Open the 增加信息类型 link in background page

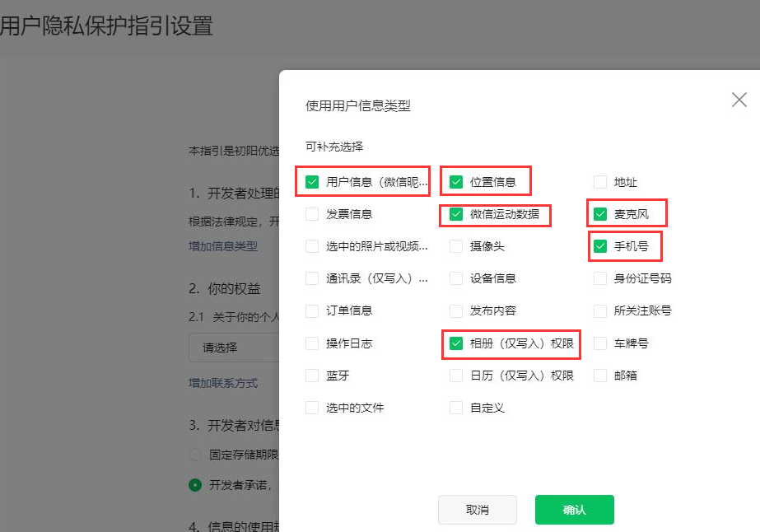[x=223, y=246]
